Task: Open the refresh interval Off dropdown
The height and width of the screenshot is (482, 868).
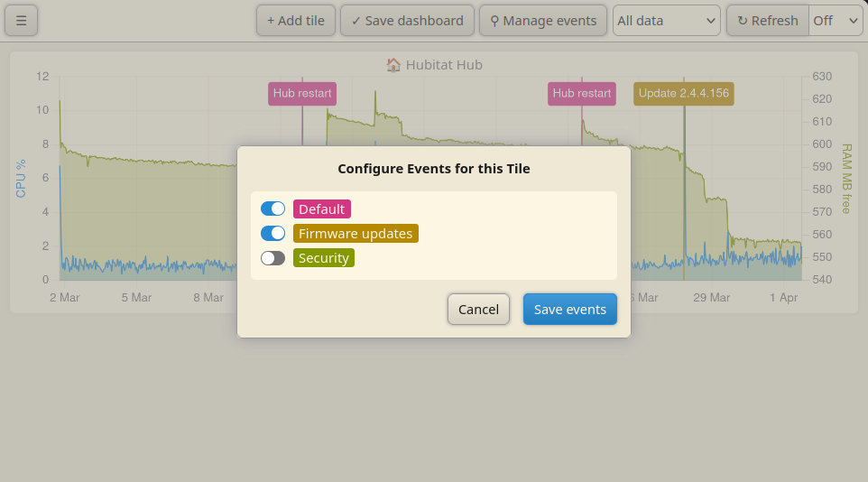Action: pyautogui.click(x=836, y=21)
